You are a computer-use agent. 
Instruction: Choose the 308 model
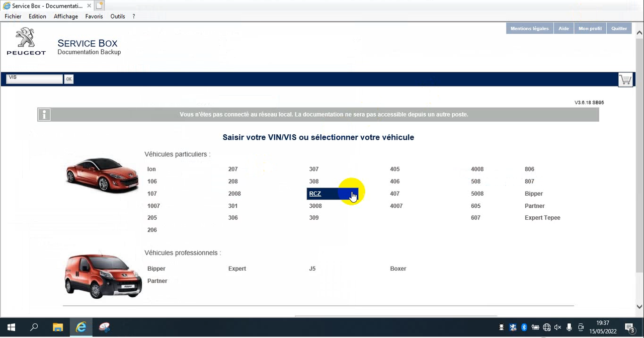click(x=314, y=182)
